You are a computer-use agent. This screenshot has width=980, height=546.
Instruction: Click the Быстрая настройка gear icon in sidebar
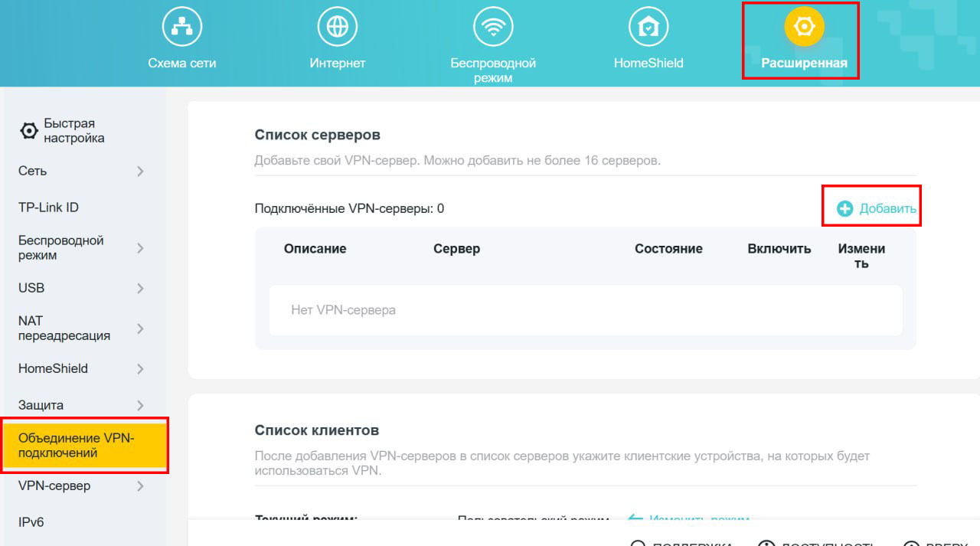click(x=28, y=132)
